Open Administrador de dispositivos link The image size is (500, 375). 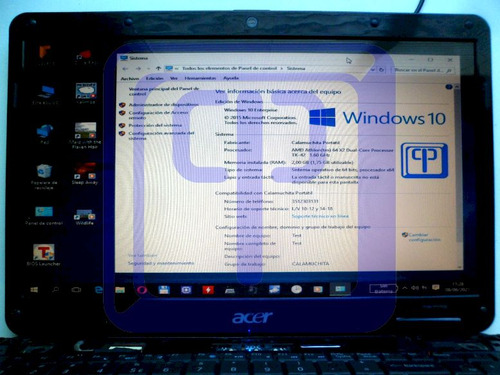click(163, 105)
